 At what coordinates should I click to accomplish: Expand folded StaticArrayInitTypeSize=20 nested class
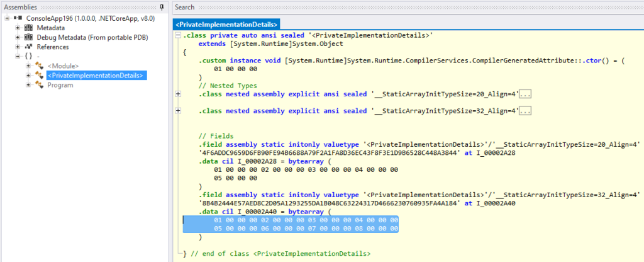pos(178,94)
